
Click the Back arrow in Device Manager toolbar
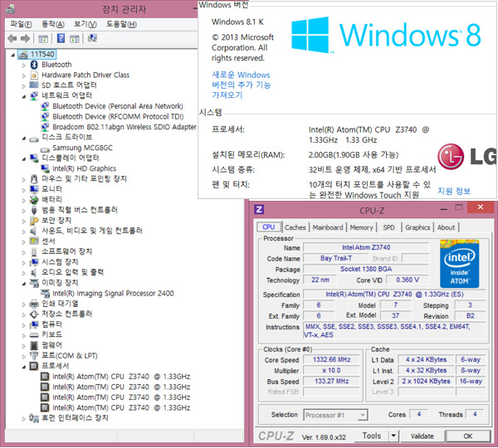pyautogui.click(x=12, y=39)
